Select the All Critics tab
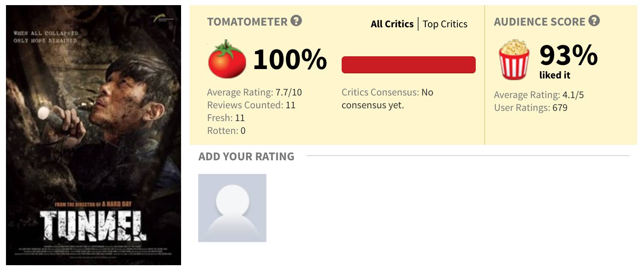 (392, 24)
